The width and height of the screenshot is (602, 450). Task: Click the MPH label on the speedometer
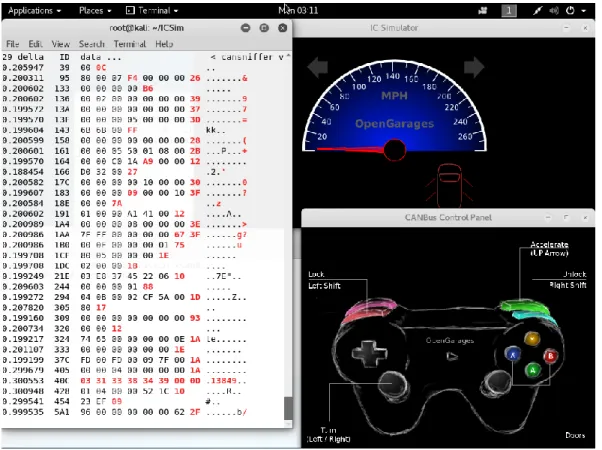394,96
